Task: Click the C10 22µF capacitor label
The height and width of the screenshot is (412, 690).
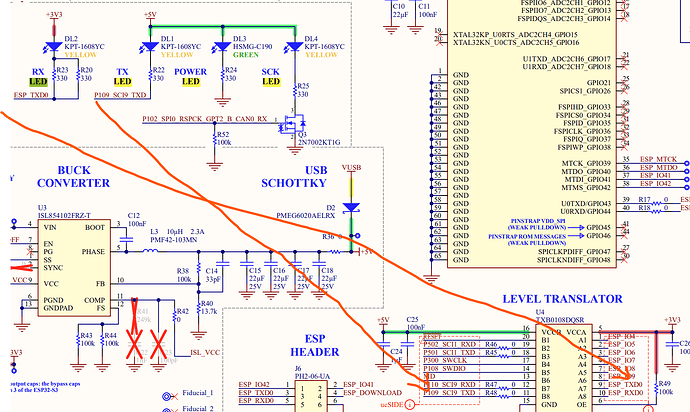Action: pyautogui.click(x=400, y=11)
